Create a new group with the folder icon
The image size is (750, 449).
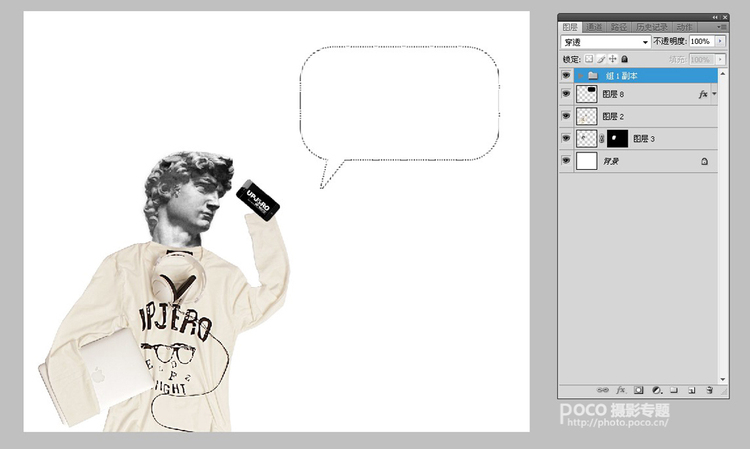(x=674, y=389)
